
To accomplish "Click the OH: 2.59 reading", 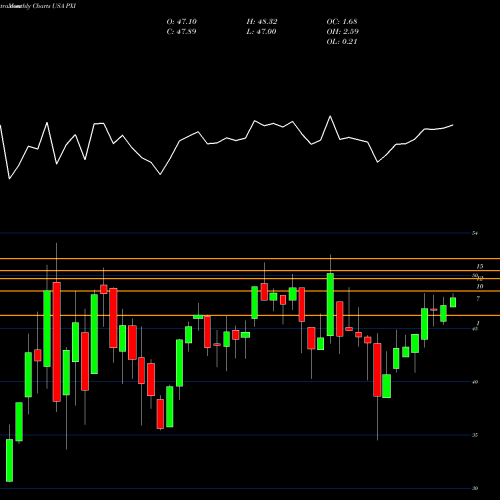I will pyautogui.click(x=343, y=32).
